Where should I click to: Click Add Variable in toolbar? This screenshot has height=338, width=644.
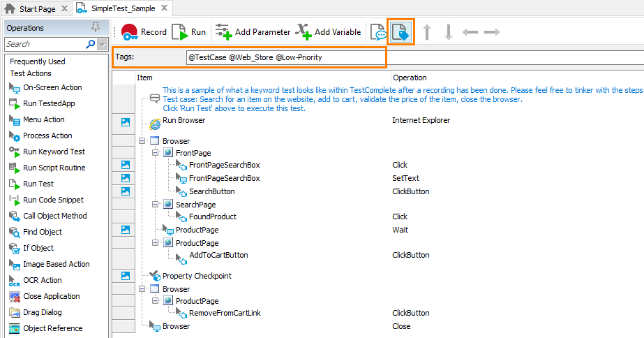328,32
